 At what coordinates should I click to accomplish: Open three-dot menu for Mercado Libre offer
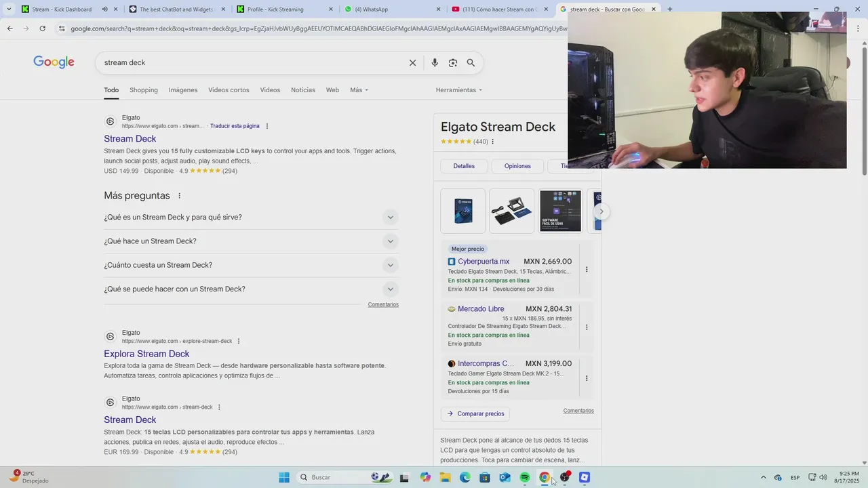click(587, 327)
